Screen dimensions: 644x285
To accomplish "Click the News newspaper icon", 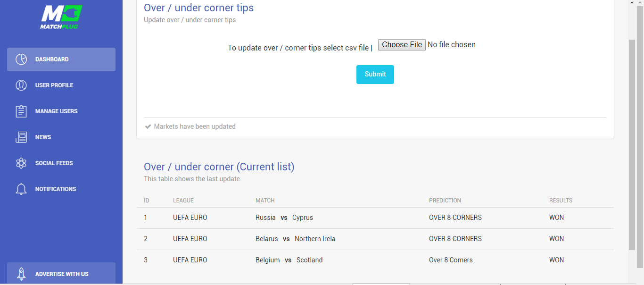I will (21, 137).
